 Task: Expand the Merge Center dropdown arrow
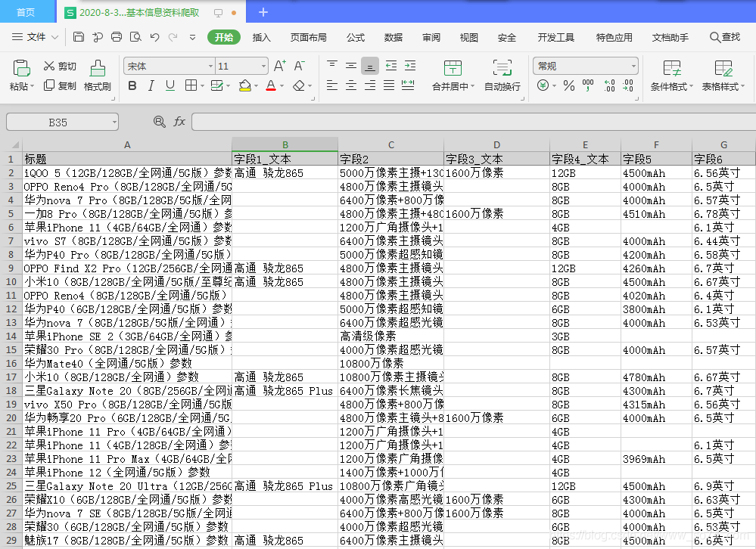coord(472,86)
